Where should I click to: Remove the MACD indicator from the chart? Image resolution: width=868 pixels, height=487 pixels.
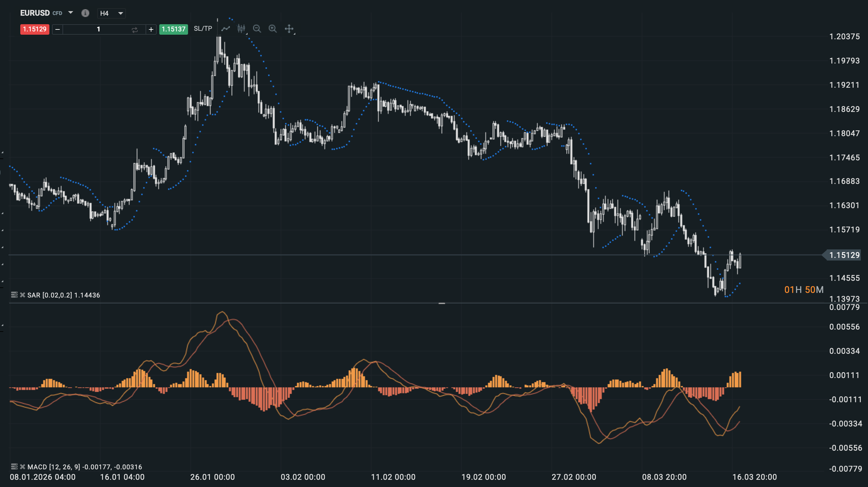[x=23, y=467]
